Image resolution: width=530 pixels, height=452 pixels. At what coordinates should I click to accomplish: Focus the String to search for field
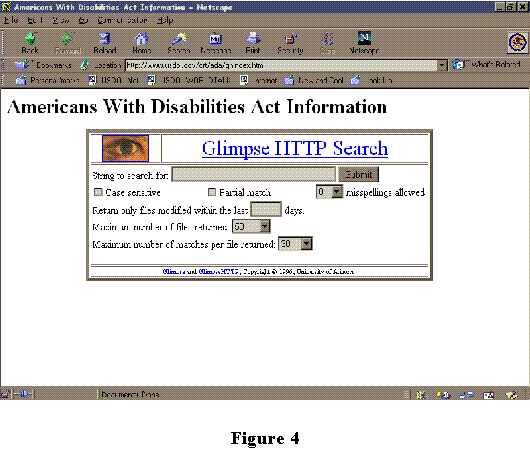pos(254,174)
